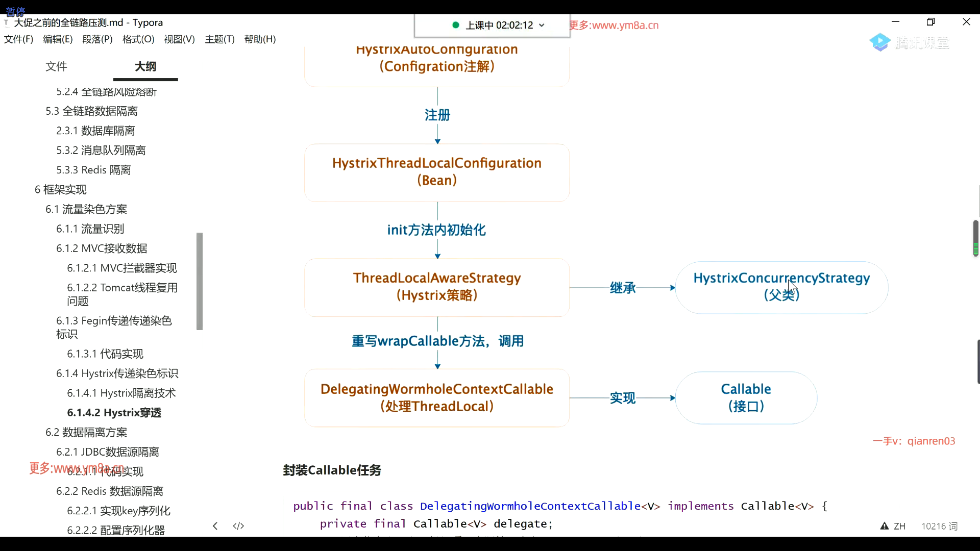
Task: Expand the class timer dropdown chevron
Action: tap(542, 25)
